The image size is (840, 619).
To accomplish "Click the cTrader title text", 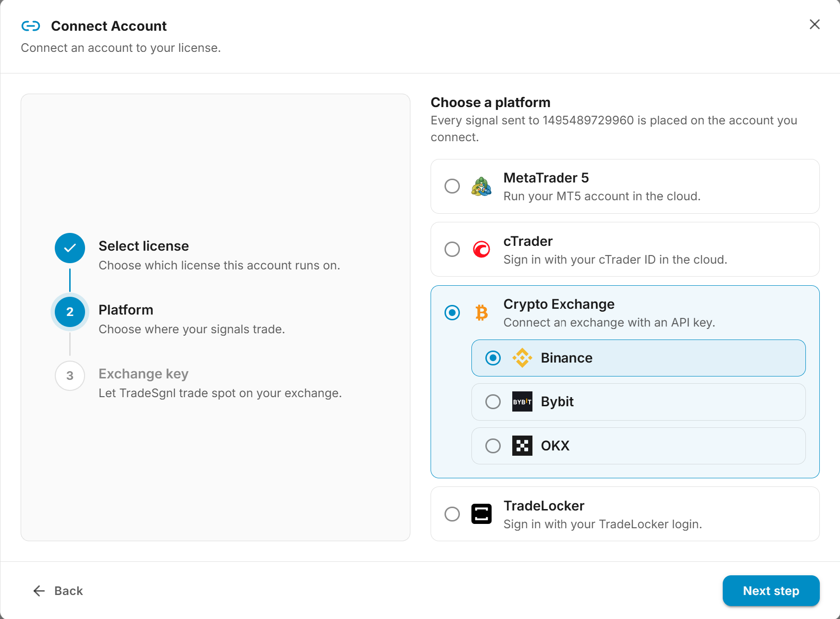I will pyautogui.click(x=528, y=241).
